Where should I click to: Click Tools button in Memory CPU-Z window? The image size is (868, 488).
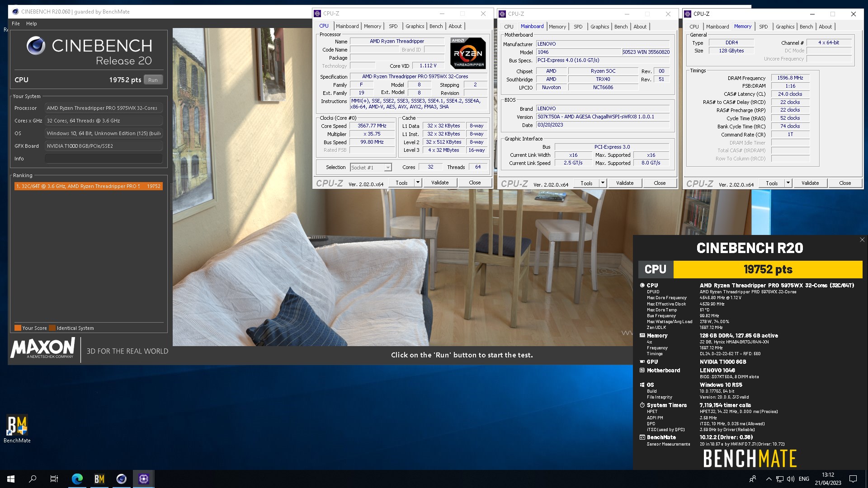[x=772, y=183]
